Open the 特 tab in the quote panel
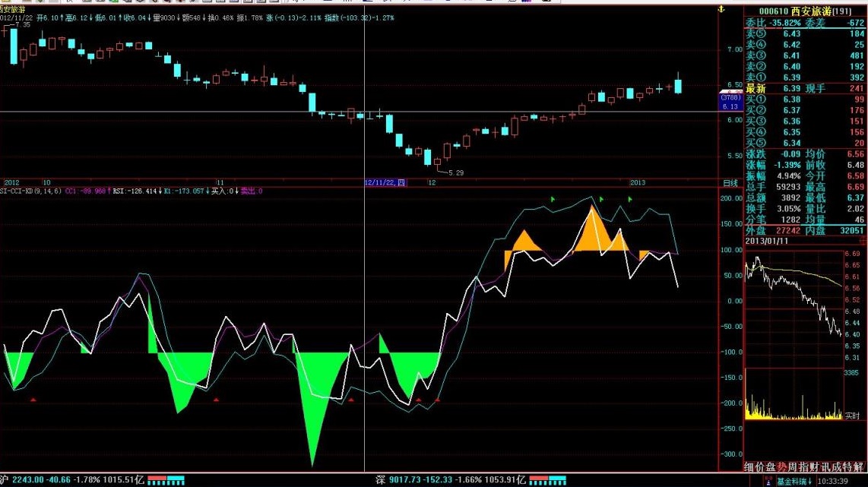 point(847,467)
